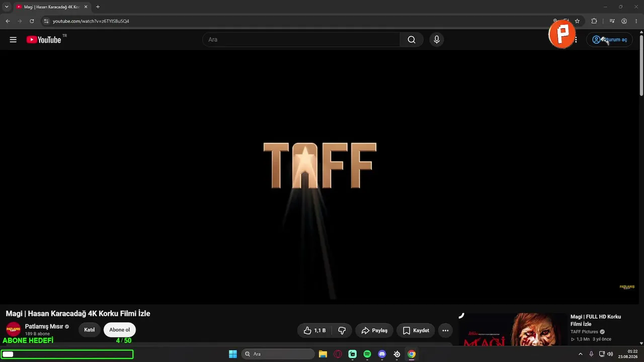Open the recommended Magi video thumbnail
This screenshot has height=362, width=644.
click(x=513, y=329)
